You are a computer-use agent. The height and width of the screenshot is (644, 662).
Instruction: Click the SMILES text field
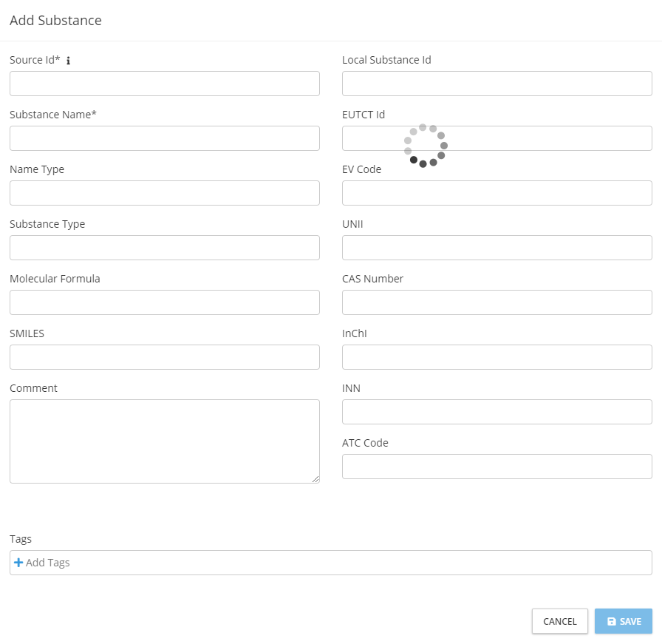164,357
